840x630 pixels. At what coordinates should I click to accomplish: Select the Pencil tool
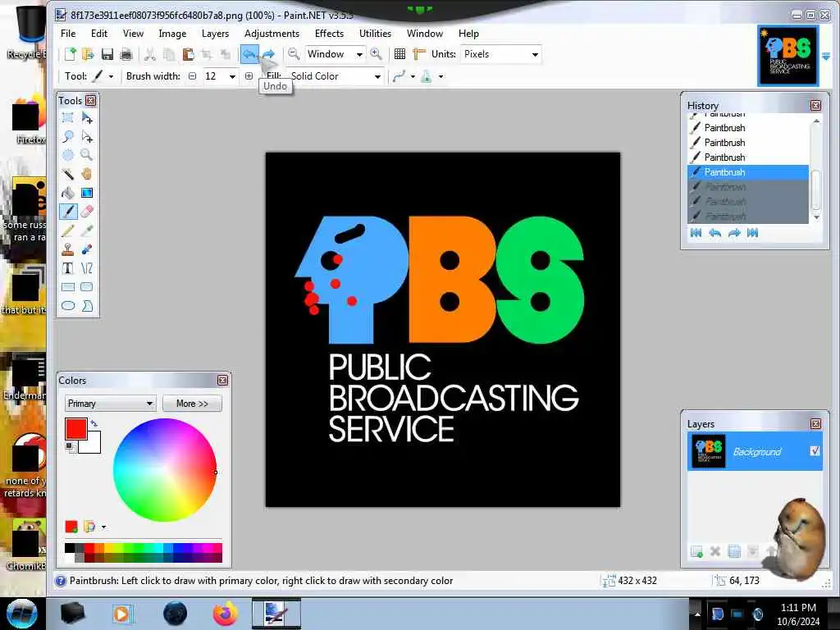click(68, 231)
